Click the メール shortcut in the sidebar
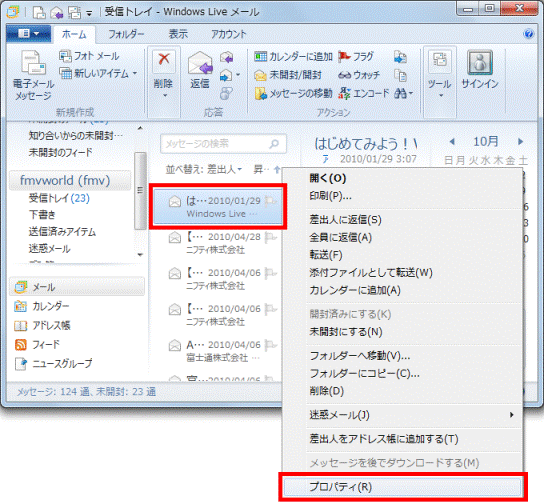The height and width of the screenshot is (504, 544). coord(77,287)
